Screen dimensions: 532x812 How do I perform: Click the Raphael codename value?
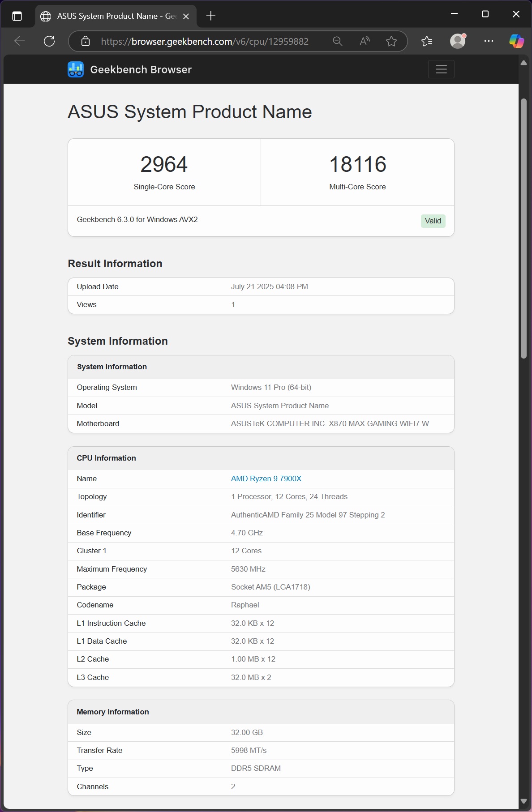click(245, 605)
